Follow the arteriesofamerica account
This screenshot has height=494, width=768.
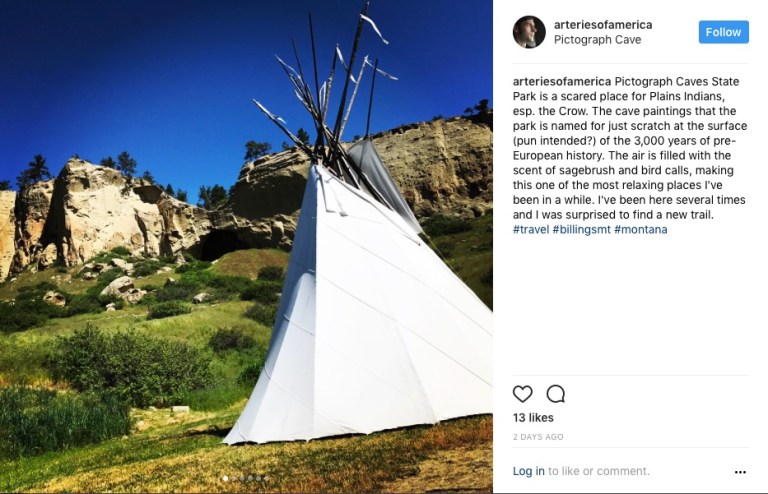pos(723,32)
